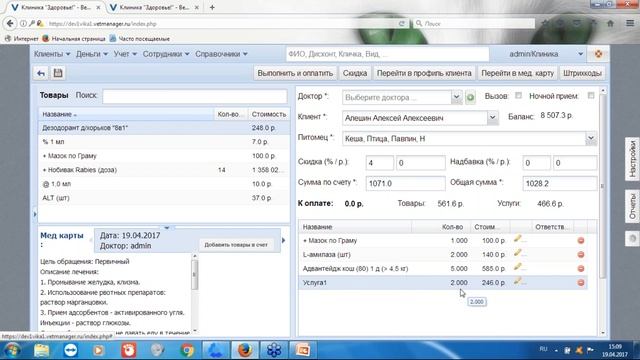The height and width of the screenshot is (360, 640).
Task: Open browser home page icon
Action: 610,23
